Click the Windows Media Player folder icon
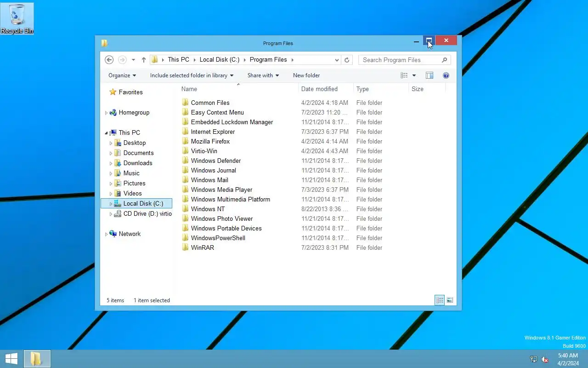This screenshot has height=368, width=588. pyautogui.click(x=186, y=189)
